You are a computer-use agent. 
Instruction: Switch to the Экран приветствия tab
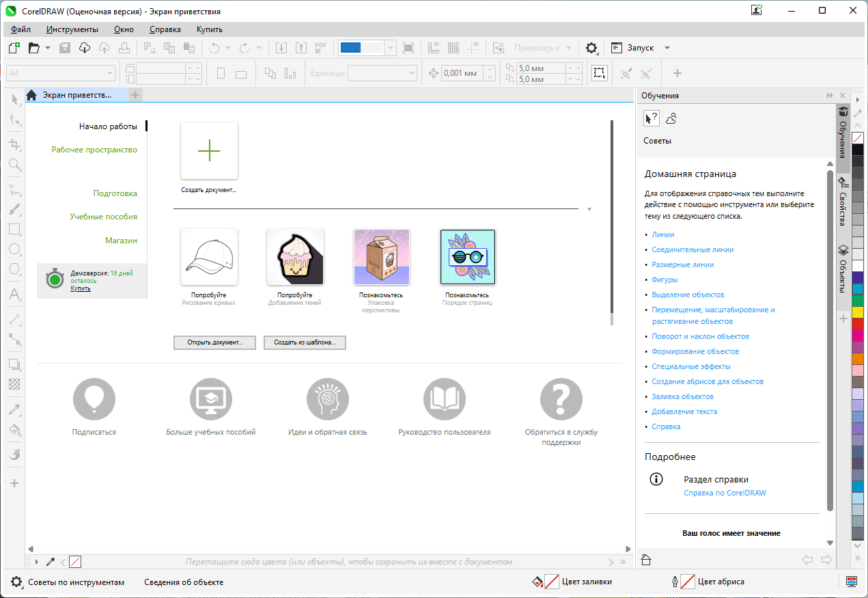tap(76, 96)
